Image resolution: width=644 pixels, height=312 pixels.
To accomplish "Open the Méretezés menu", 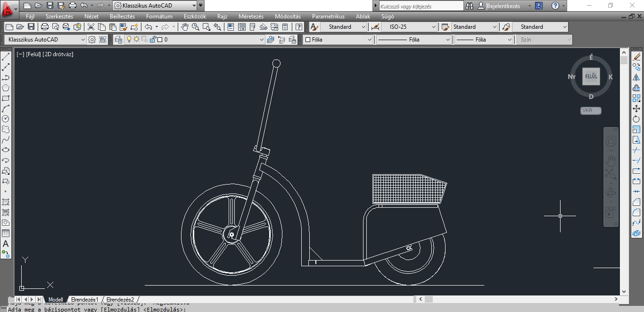I will tap(251, 17).
